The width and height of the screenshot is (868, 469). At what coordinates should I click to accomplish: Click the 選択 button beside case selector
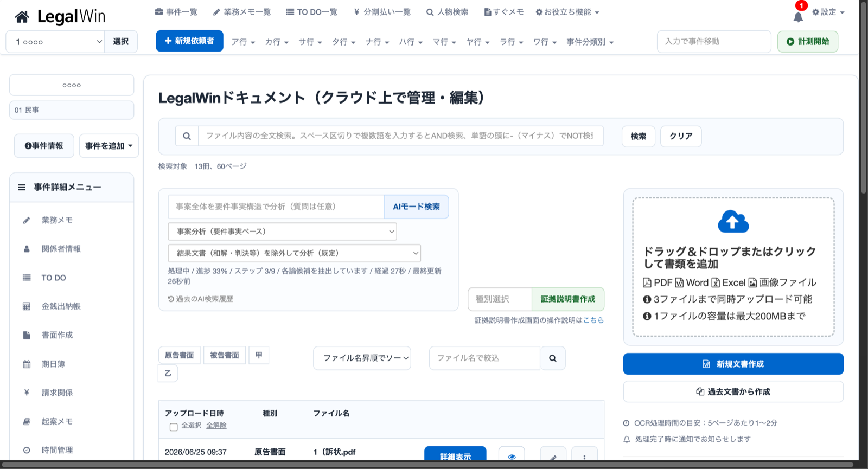pos(120,42)
